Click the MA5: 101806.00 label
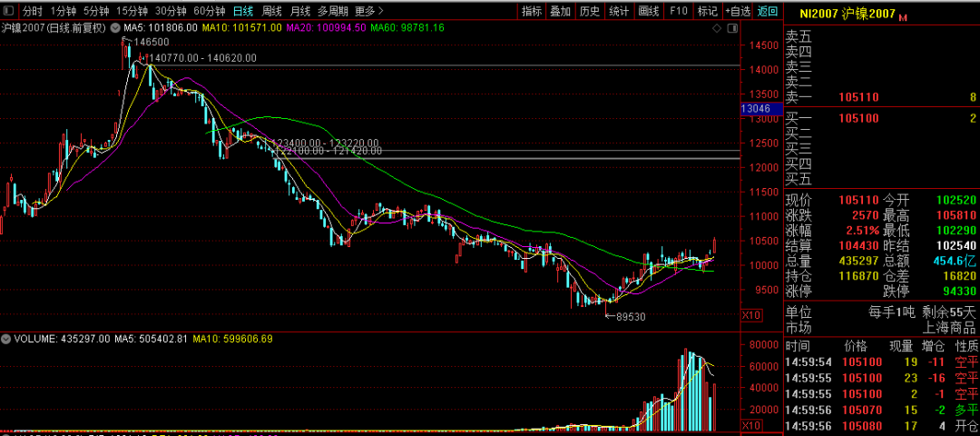Viewport: 980px width, 436px height. (x=161, y=27)
